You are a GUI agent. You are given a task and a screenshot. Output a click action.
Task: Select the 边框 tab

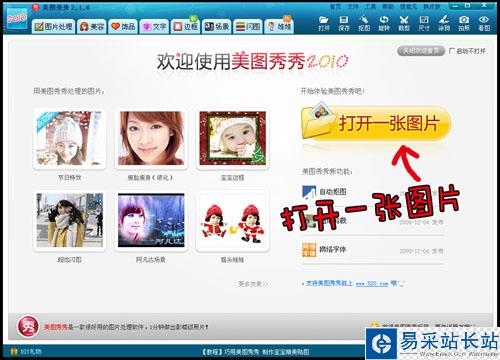[x=185, y=26]
